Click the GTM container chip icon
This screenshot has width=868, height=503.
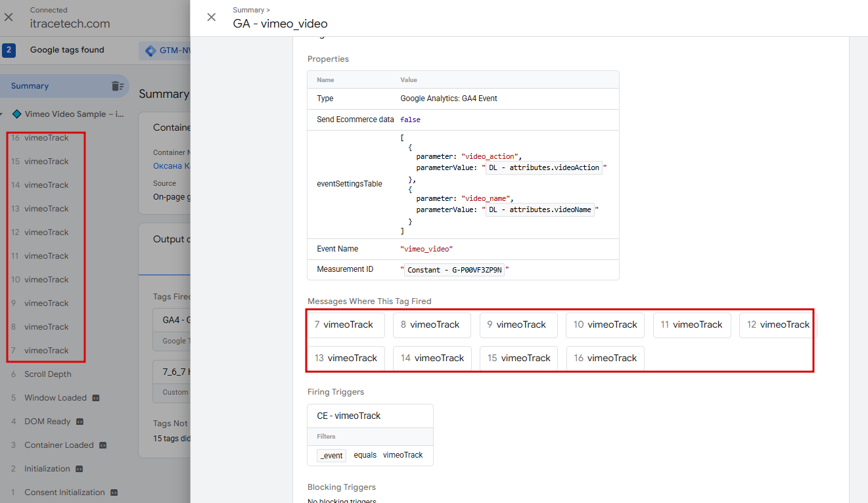(150, 51)
